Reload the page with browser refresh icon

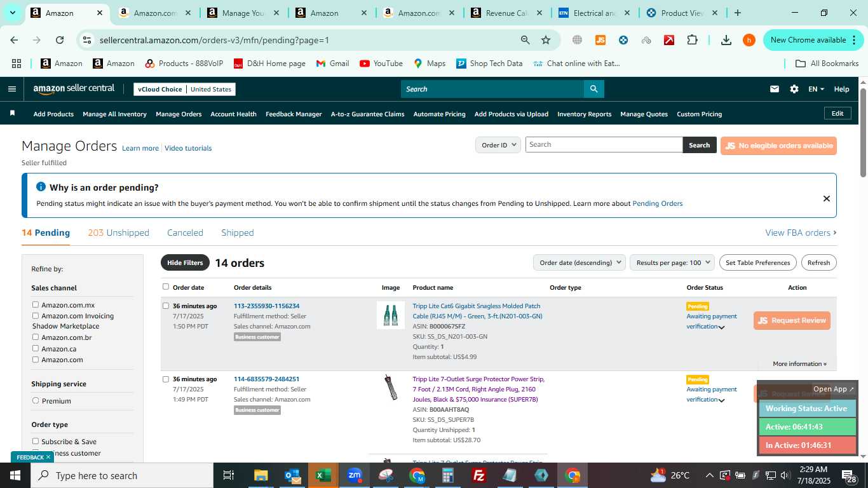(x=60, y=40)
